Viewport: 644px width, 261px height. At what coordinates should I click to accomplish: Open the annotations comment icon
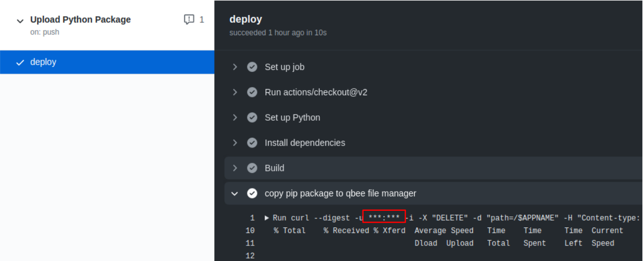tap(189, 20)
